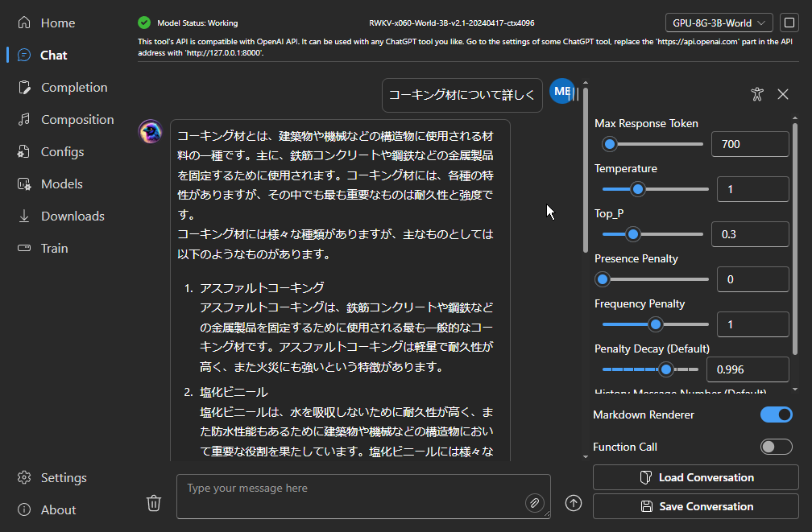Click the accessibility figure icon in settings panel

[756, 94]
